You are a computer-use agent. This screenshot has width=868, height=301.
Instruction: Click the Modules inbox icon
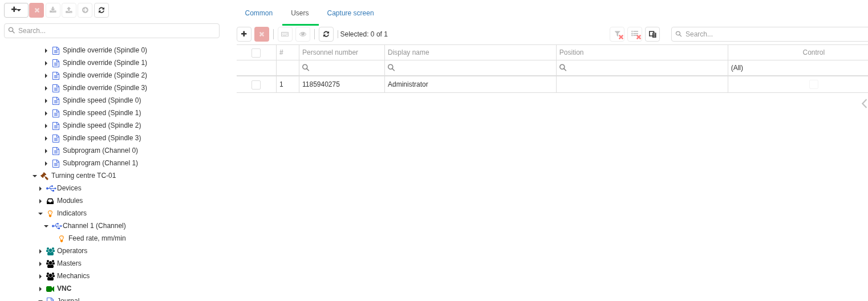tap(50, 201)
